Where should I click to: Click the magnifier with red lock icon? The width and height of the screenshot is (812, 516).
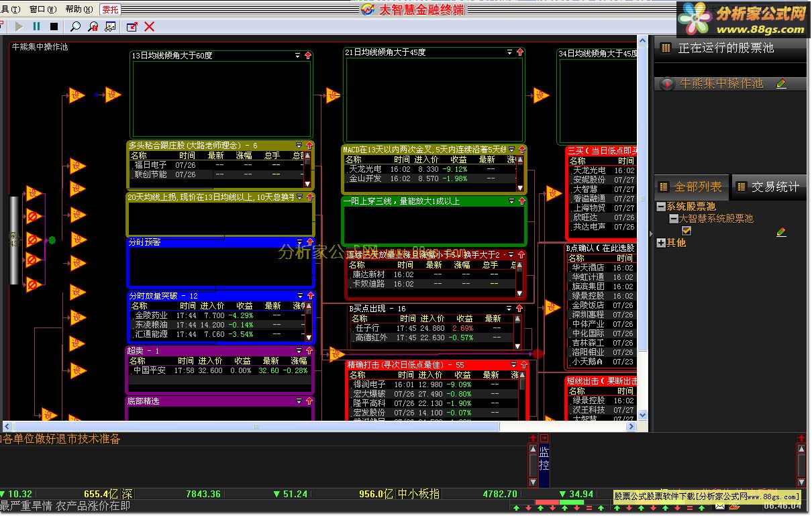[x=93, y=27]
